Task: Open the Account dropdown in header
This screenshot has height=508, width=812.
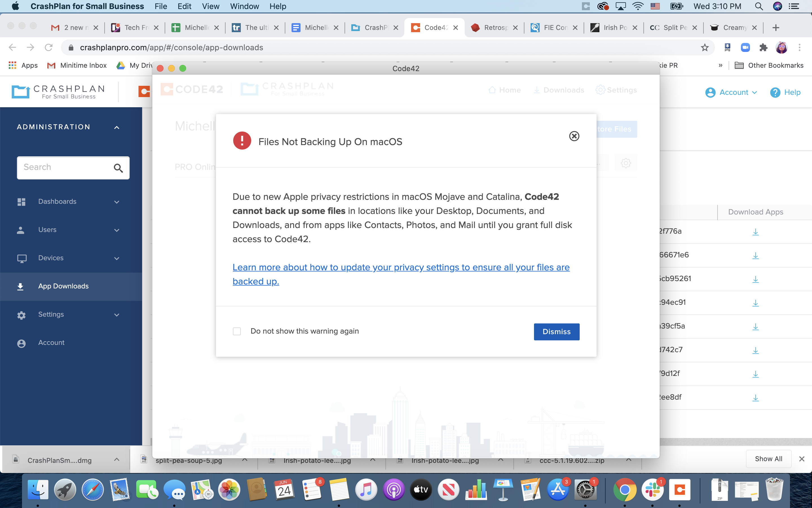Action: pyautogui.click(x=731, y=92)
